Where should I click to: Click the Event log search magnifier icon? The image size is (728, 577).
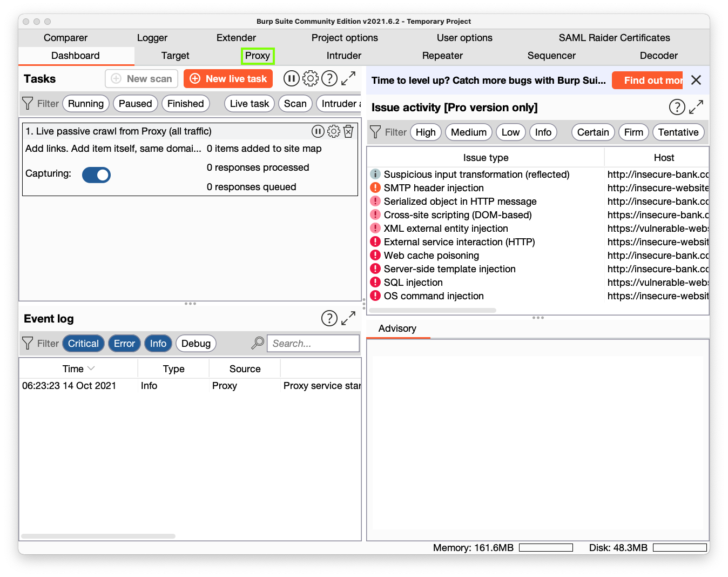click(x=258, y=343)
